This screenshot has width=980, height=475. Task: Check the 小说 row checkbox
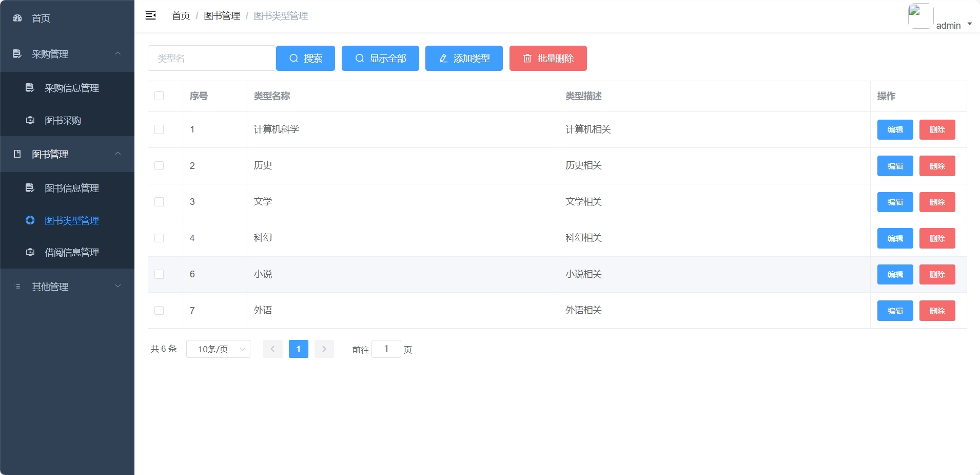click(159, 274)
